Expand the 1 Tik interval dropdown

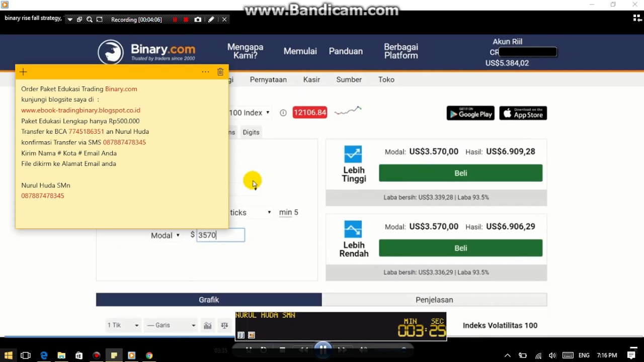123,325
